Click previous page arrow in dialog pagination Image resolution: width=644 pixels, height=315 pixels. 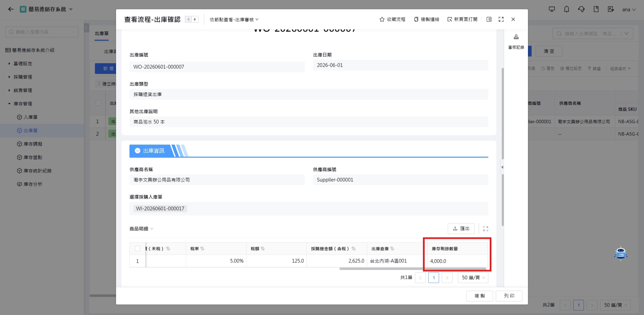420,277
